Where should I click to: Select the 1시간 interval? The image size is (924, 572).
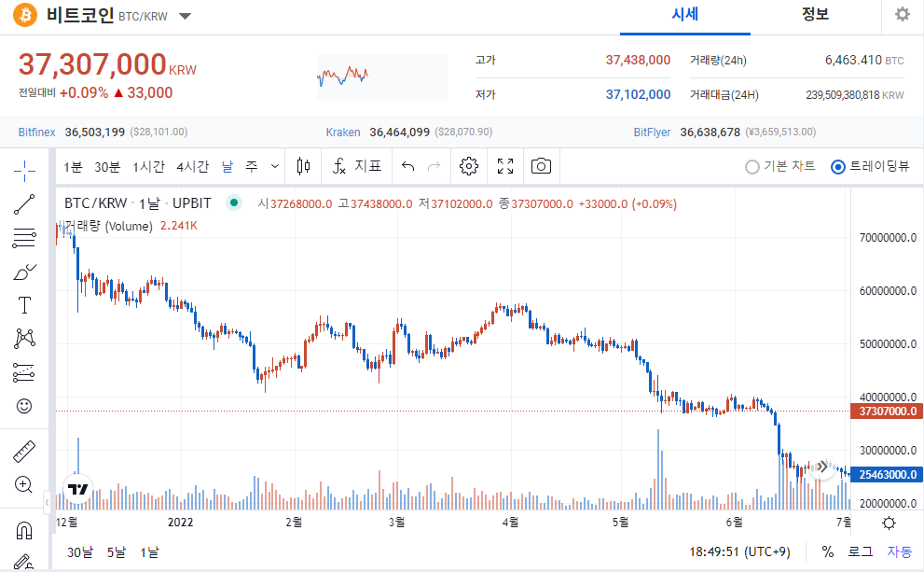pyautogui.click(x=148, y=167)
